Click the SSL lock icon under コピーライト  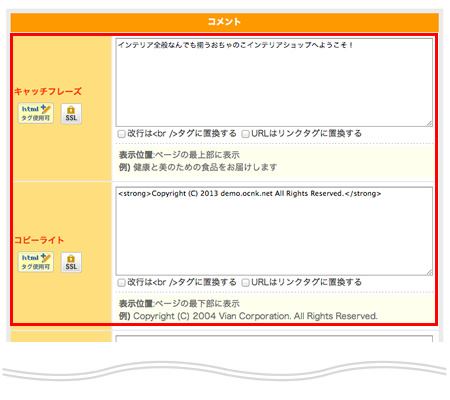[x=71, y=262]
